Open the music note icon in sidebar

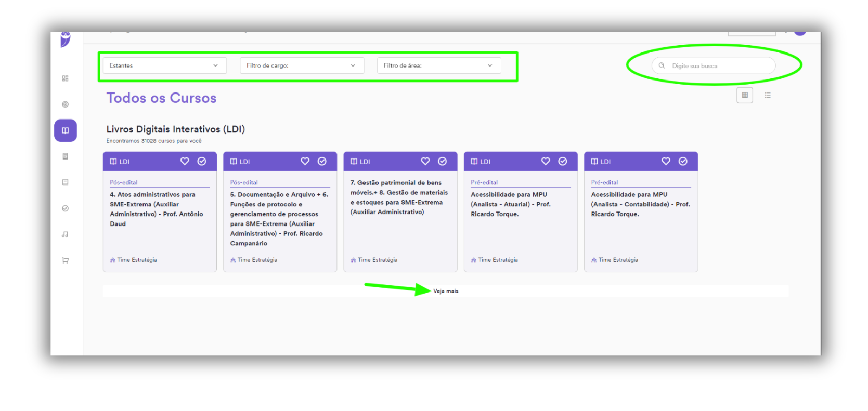[x=66, y=234]
